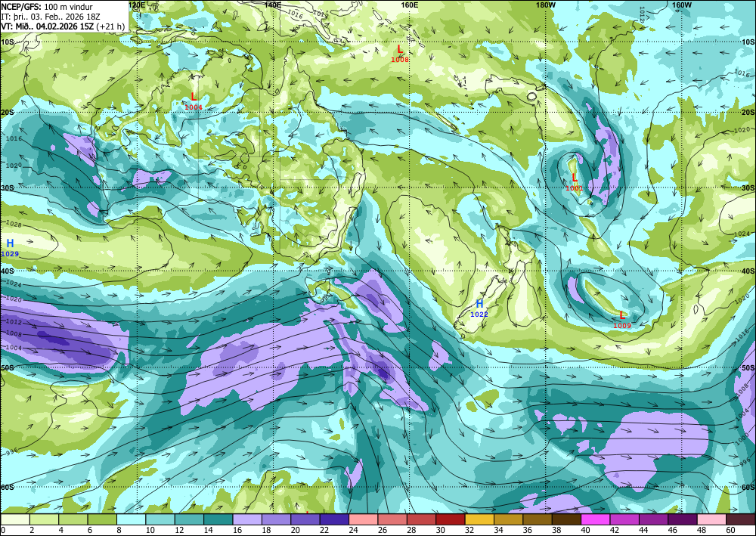756x536 pixels.
Task: Click the light pink 24–26 legend swatch
Action: [364, 519]
